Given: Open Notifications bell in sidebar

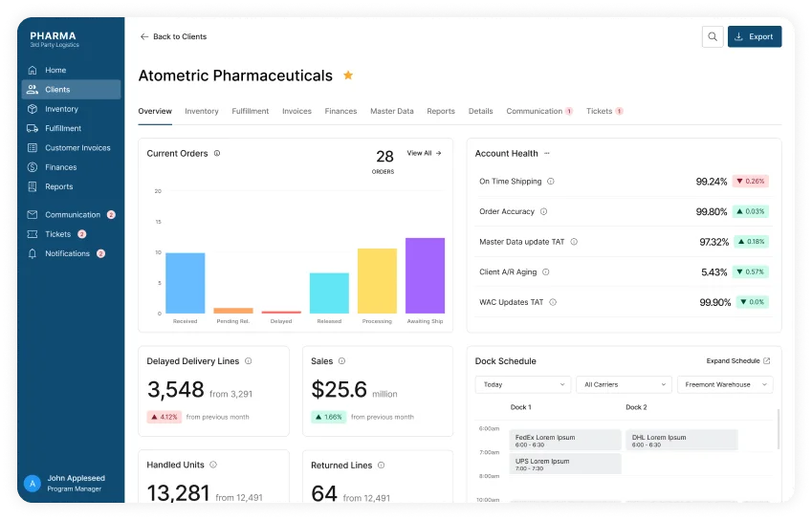Looking at the screenshot, I should tap(33, 253).
